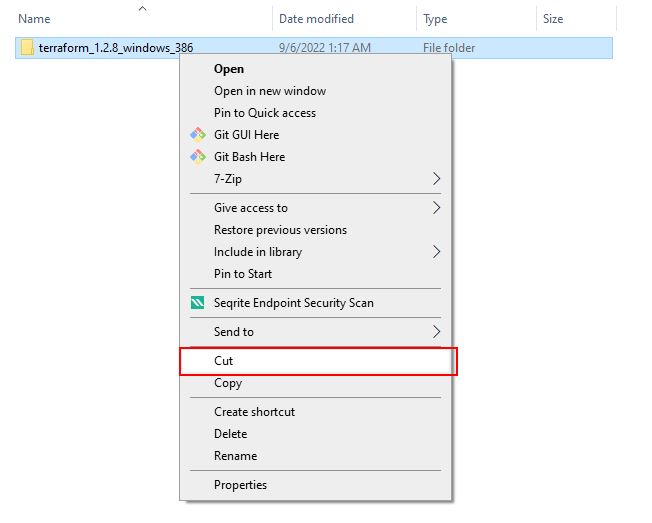
Task: Click the Seqrite Endpoint Security Scan icon
Action: [x=197, y=303]
